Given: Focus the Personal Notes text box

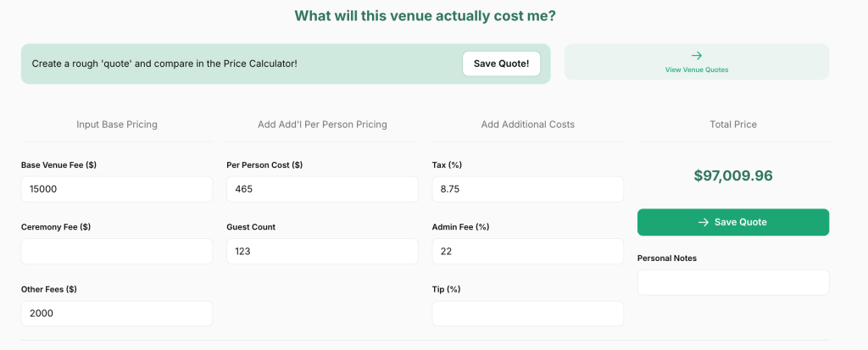Looking at the screenshot, I should [x=733, y=282].
